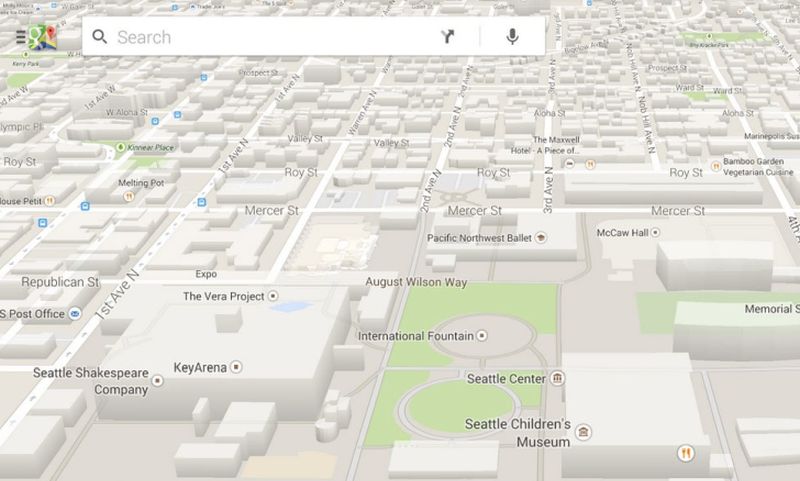Click the Post Office marker
The image size is (800, 481).
pyautogui.click(x=76, y=314)
